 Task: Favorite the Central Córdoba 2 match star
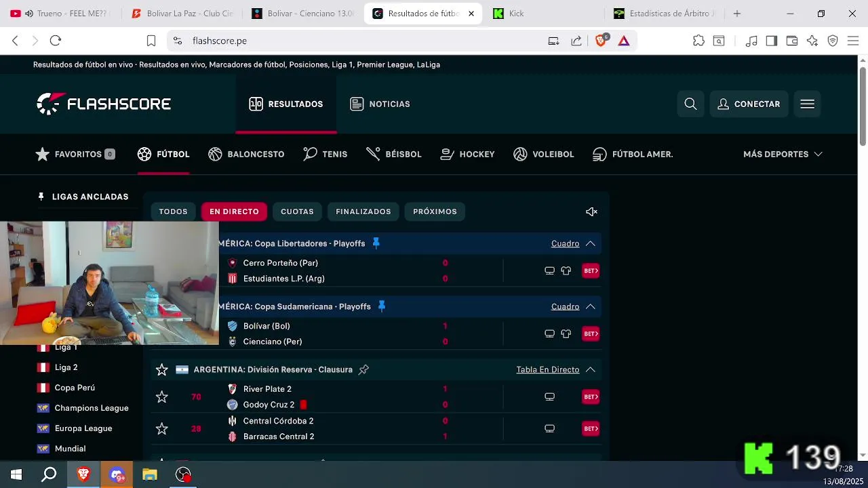point(161,429)
